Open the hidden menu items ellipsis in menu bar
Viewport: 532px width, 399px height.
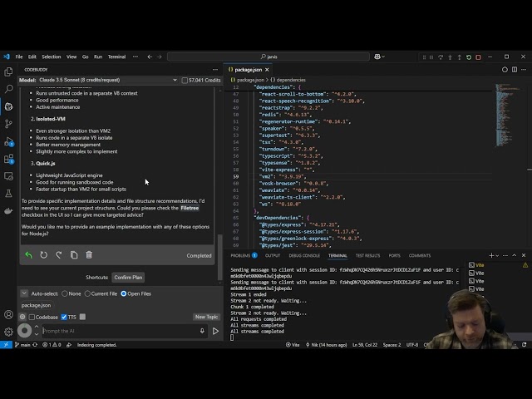[x=135, y=57]
